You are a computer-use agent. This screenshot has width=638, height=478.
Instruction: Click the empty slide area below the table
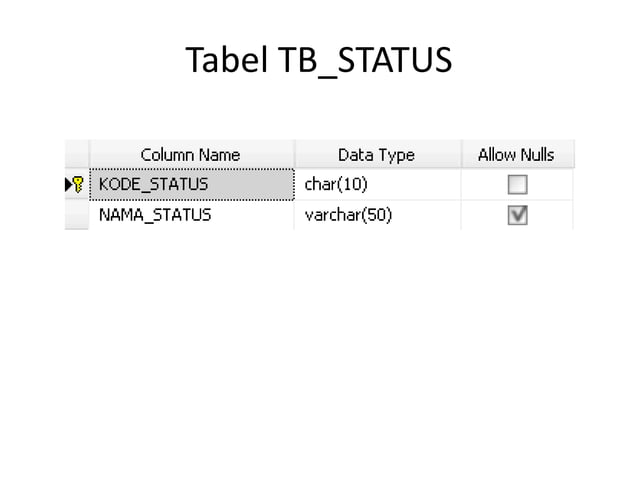tap(320, 350)
